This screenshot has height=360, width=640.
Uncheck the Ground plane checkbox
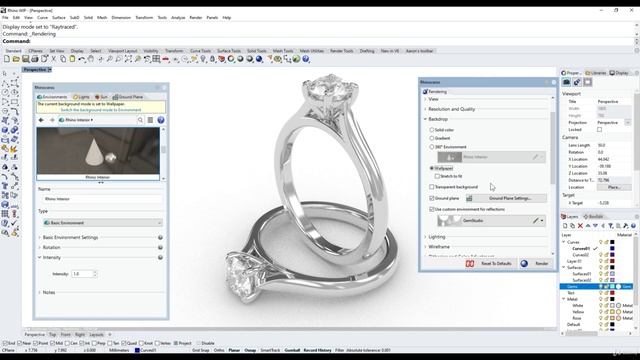431,198
